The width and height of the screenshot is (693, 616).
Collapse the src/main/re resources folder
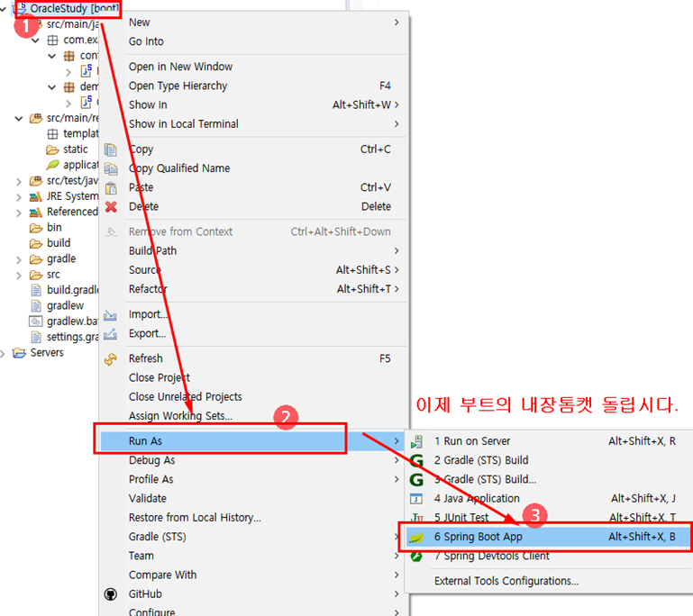pos(19,118)
